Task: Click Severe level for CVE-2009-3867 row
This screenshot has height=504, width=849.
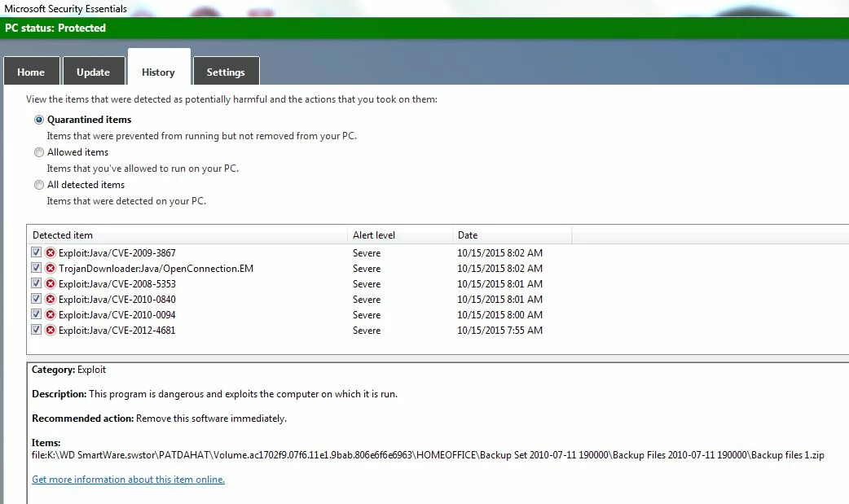Action: coord(367,252)
